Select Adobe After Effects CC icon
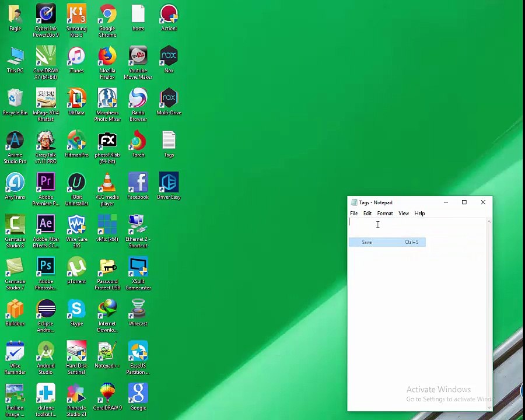This screenshot has height=420, width=525. (46, 225)
